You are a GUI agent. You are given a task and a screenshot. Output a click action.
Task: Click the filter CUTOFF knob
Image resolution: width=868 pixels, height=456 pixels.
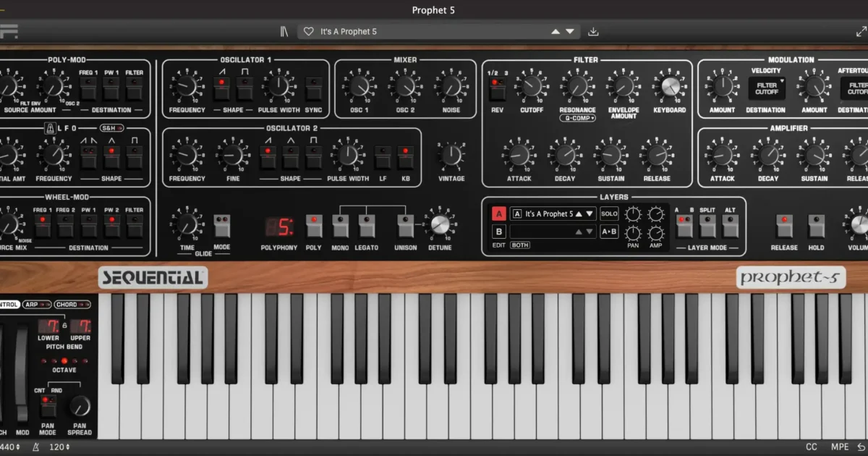tap(531, 87)
